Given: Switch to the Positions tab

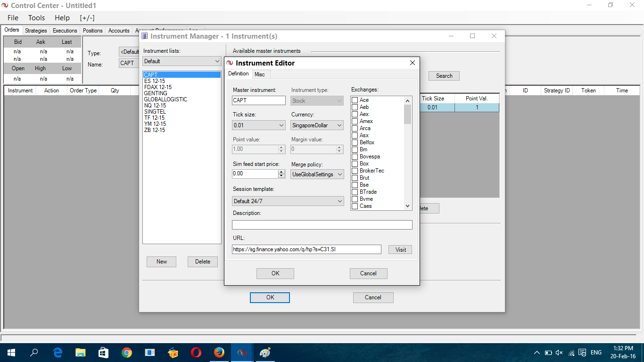Looking at the screenshot, I should (x=93, y=31).
